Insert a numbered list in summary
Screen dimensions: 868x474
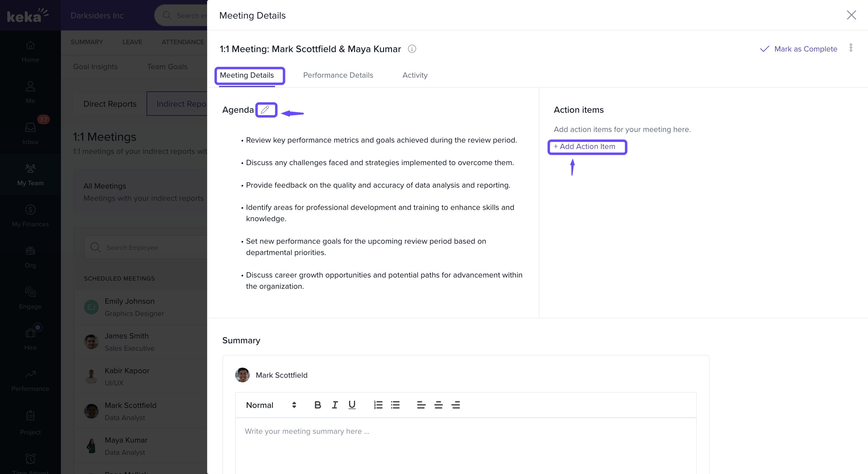[378, 405]
